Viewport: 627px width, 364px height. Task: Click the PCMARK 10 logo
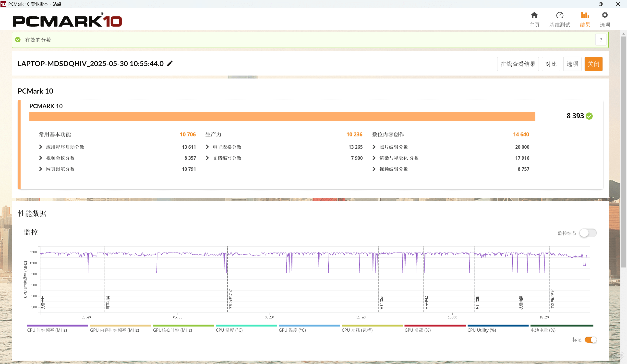tap(67, 20)
